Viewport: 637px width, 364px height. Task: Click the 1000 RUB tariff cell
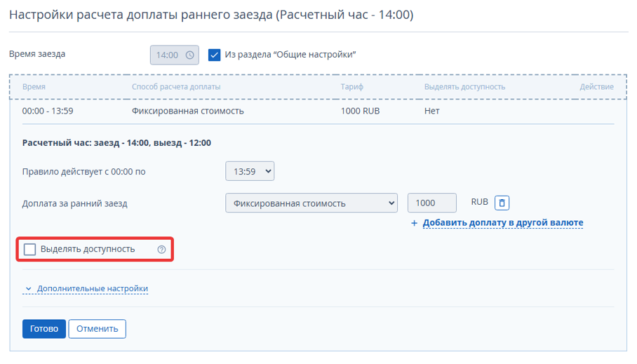(x=360, y=111)
